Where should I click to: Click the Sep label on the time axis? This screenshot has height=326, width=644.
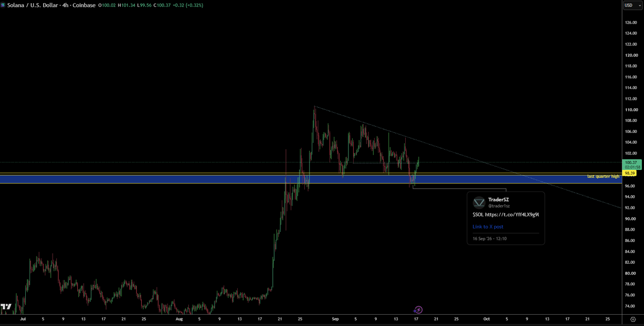coord(335,318)
